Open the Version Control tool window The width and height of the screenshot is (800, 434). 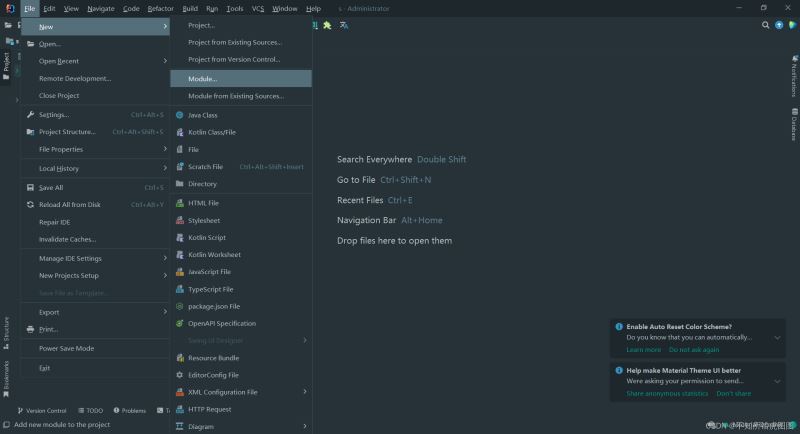42,411
